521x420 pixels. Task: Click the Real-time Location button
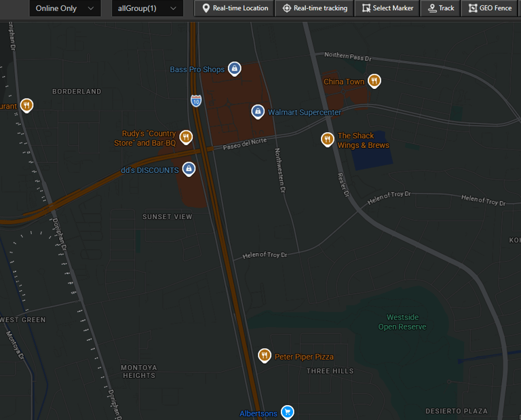click(234, 8)
